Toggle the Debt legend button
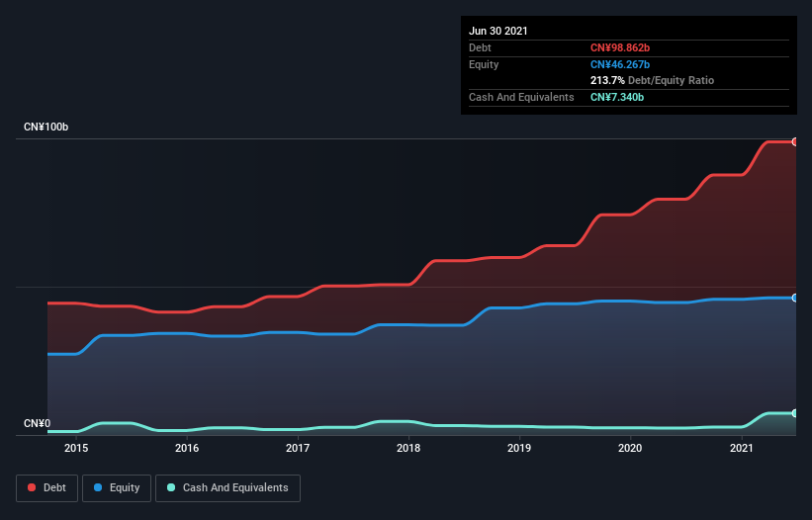This screenshot has height=520, width=812. [46, 488]
